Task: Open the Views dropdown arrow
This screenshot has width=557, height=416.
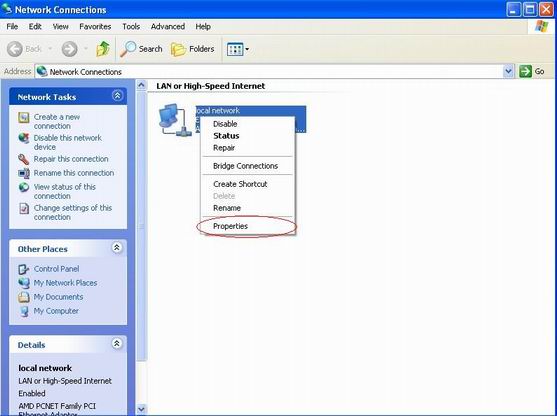Action: [247, 49]
